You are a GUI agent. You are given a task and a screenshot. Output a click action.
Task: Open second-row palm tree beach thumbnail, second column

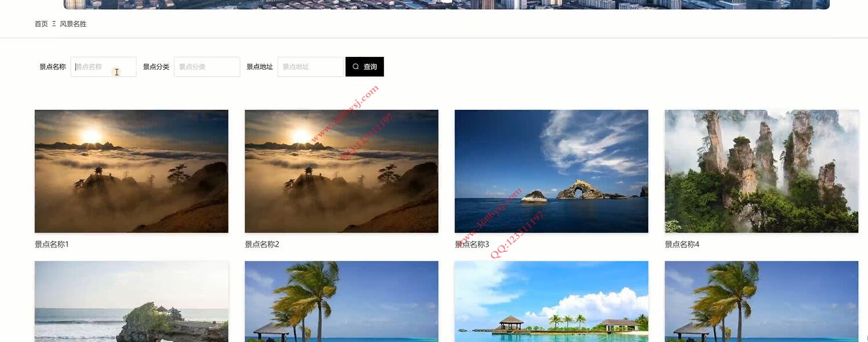(342, 301)
